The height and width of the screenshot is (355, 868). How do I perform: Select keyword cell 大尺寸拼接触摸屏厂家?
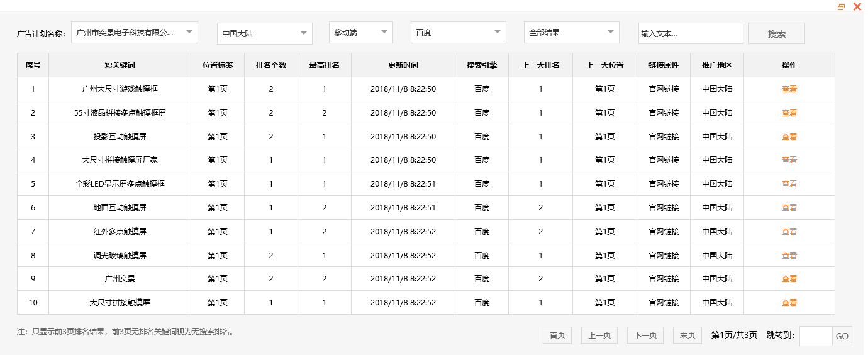pos(120,160)
